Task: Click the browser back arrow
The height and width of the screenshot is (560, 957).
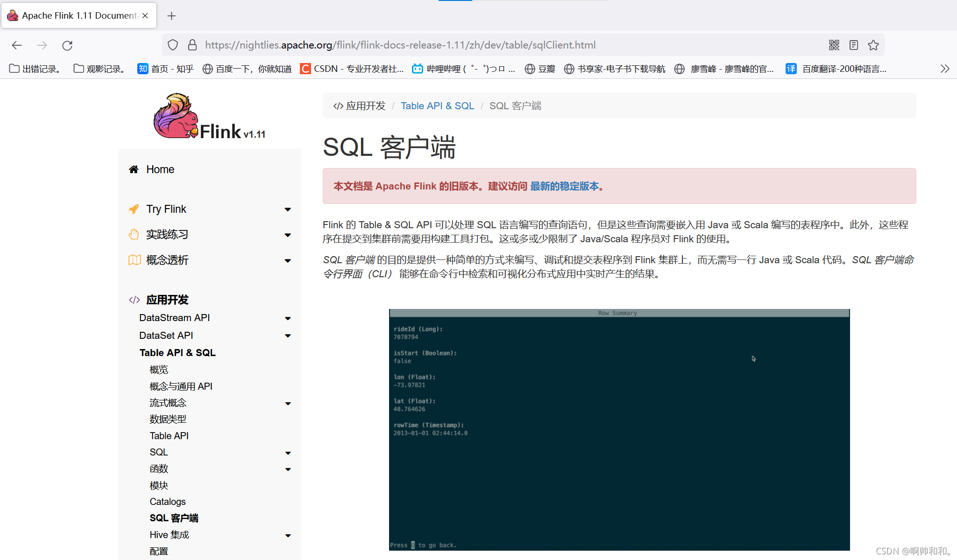Action: coord(17,45)
